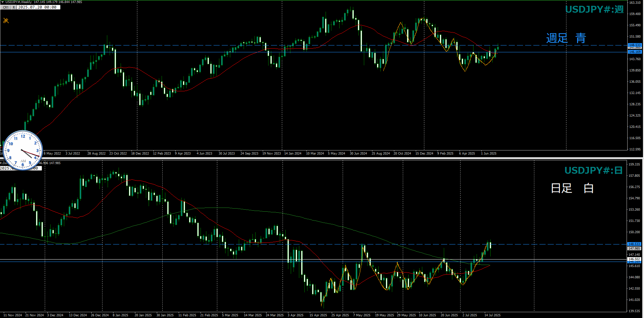Click 18 Dec 2022 on weekly time axis
The height and width of the screenshot is (318, 644).
pos(140,154)
